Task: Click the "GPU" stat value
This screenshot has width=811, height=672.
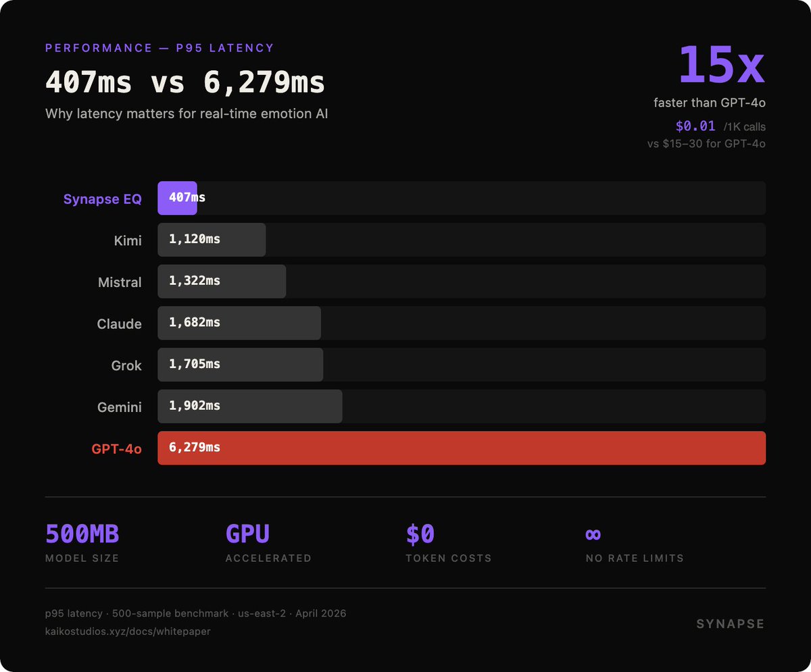Action: click(247, 534)
